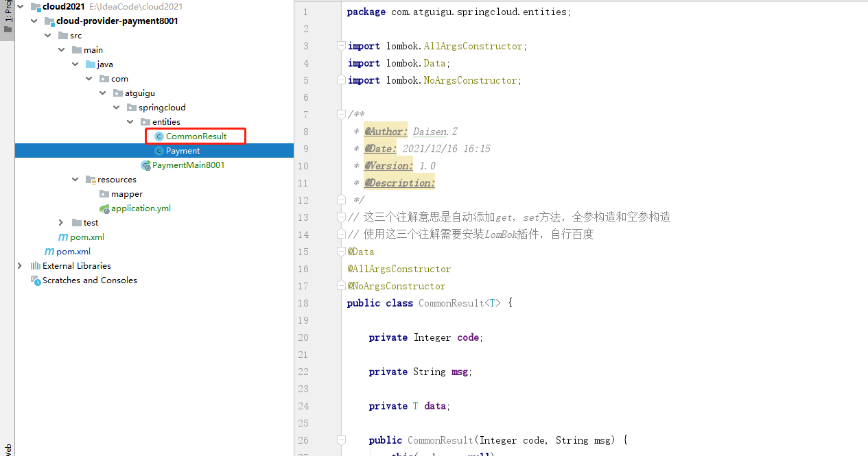Click the application.yml Spring config icon
Viewport: 868px width, 456px height.
point(104,208)
